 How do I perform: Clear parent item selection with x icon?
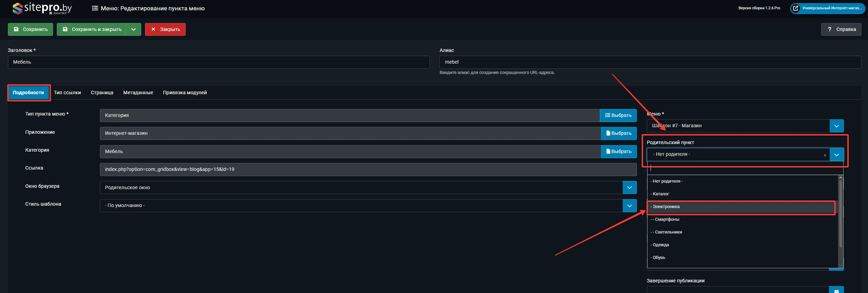825,155
